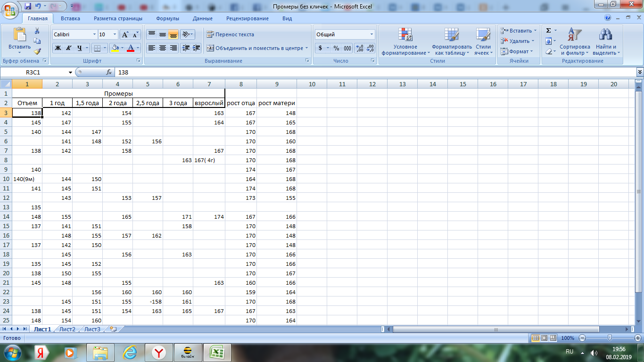Click the decrease indent icon
Viewport: 644px width, 362px height.
186,48
